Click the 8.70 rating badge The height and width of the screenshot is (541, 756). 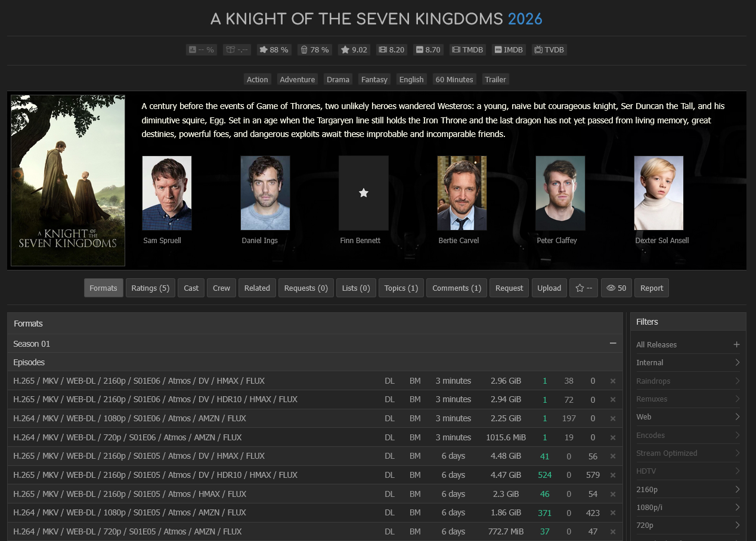click(x=428, y=49)
